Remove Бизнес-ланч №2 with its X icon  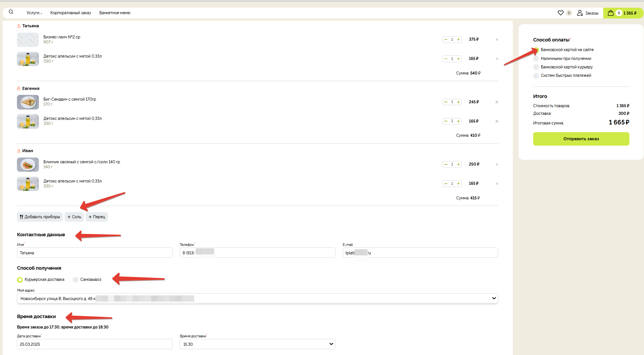pyautogui.click(x=497, y=40)
